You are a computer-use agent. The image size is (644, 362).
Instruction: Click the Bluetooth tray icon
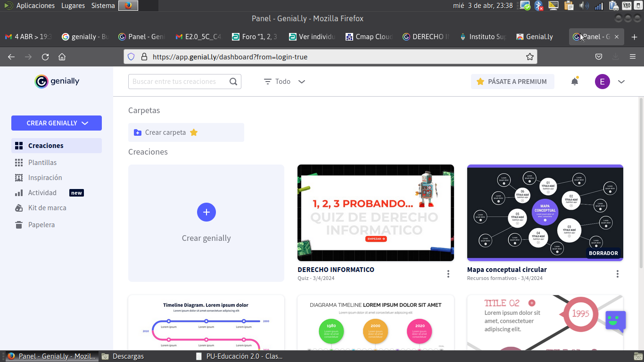coord(539,6)
